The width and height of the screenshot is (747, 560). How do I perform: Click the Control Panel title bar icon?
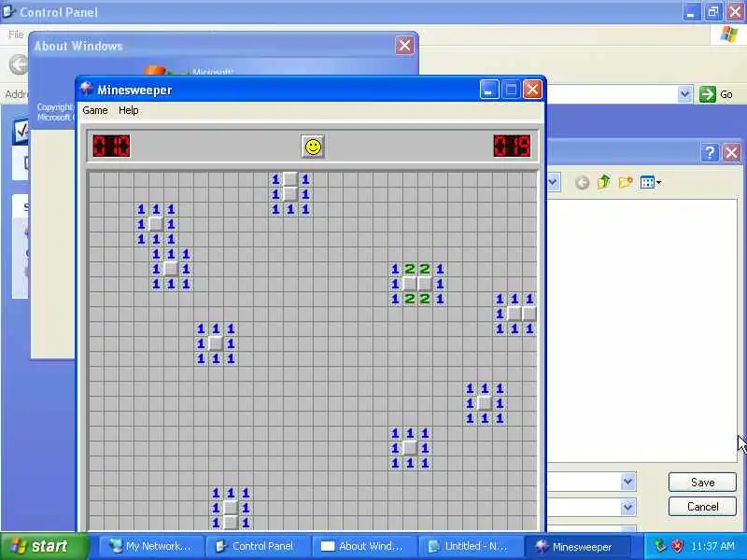8,11
